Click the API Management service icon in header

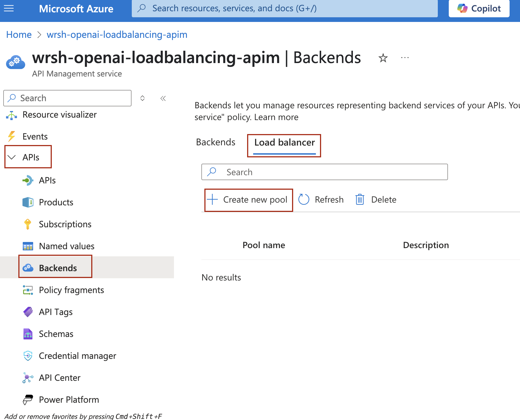point(16,62)
